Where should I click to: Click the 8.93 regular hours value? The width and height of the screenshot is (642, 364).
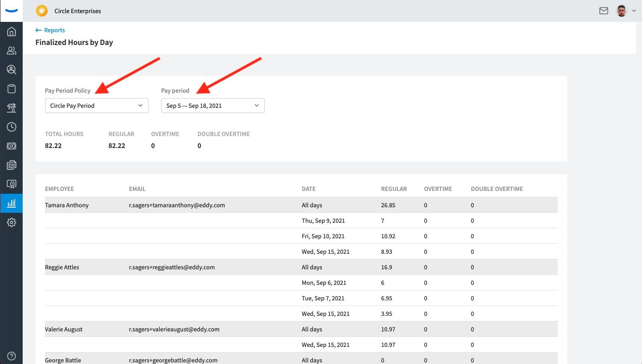coord(386,252)
